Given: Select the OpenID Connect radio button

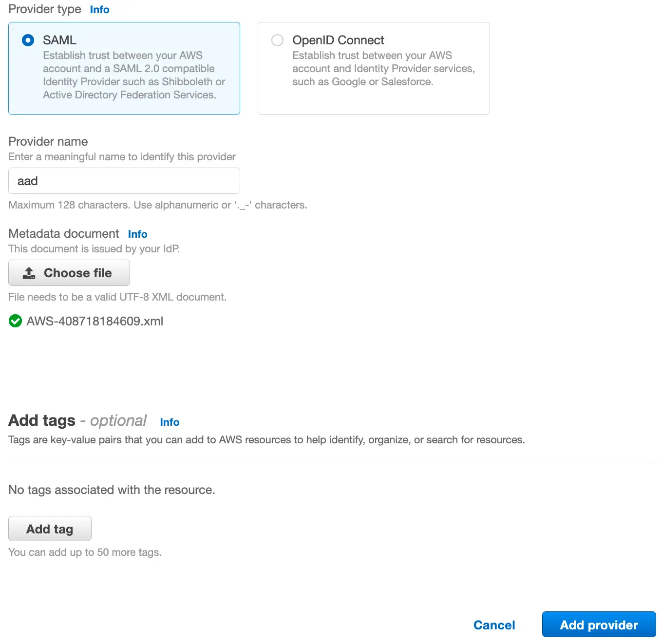Looking at the screenshot, I should click(277, 40).
